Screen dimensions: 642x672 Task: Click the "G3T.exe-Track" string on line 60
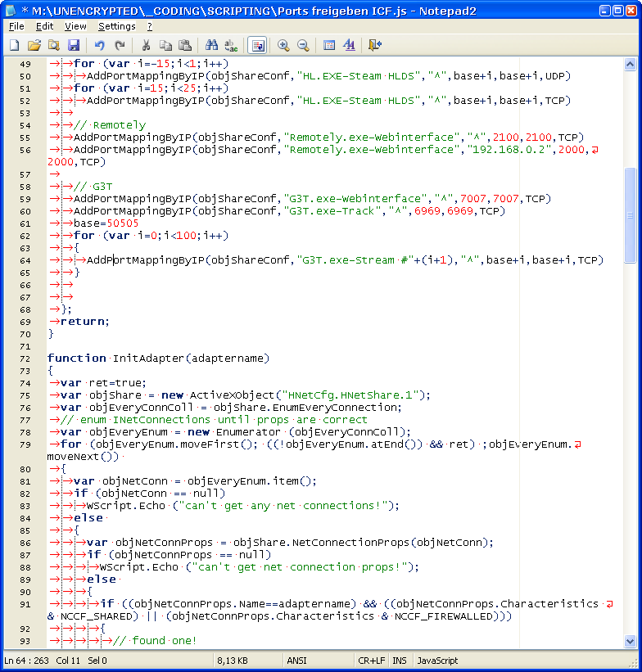(332, 211)
